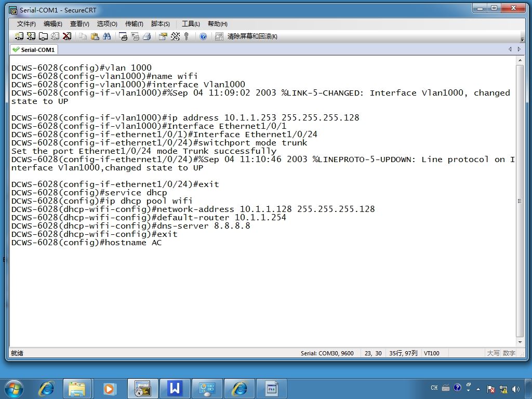Click the 'name wifi' command line
Viewport: 532px width, 399px height.
104,76
